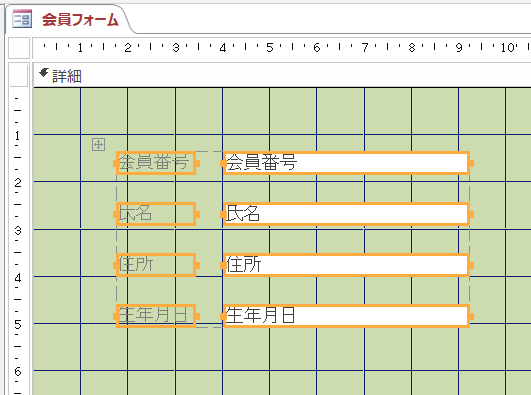This screenshot has width=531, height=395.
Task: Select the 生年月日 label control
Action: [x=156, y=316]
